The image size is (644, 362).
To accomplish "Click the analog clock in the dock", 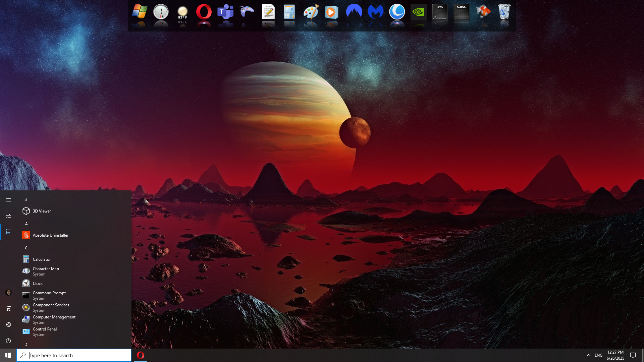I will [161, 12].
